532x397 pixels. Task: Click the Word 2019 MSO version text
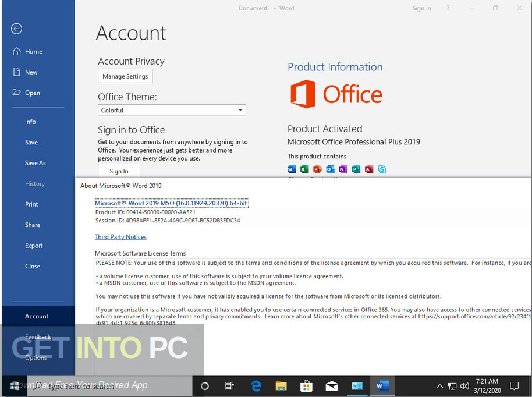[171, 203]
